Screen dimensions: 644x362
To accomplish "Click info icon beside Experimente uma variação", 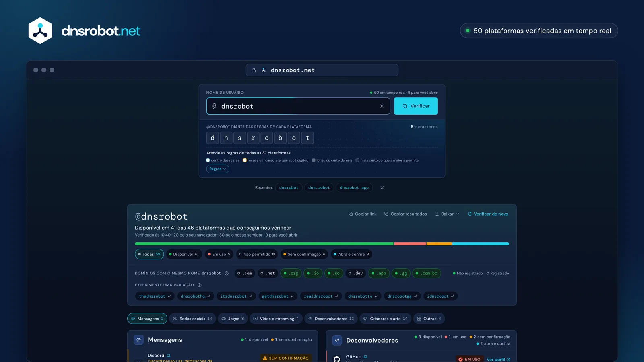I will click(200, 285).
